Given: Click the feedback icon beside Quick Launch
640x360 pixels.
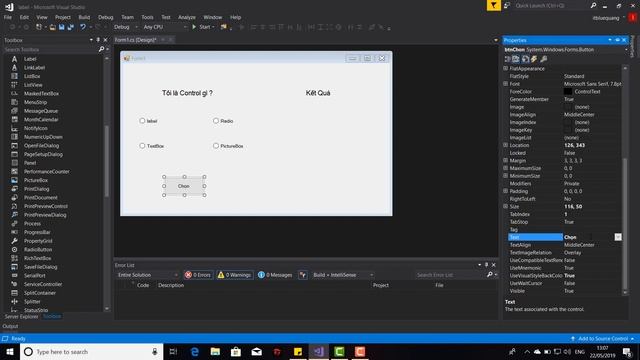Looking at the screenshot, I should (x=507, y=5).
